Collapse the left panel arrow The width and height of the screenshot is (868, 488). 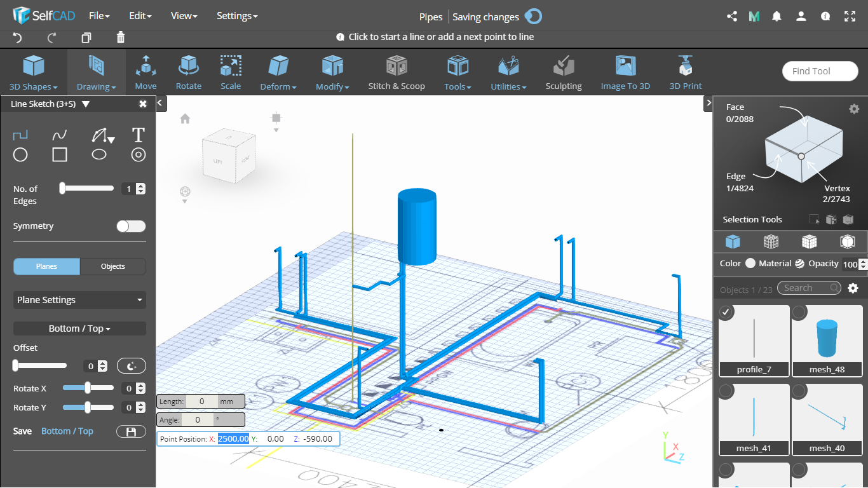click(x=161, y=102)
